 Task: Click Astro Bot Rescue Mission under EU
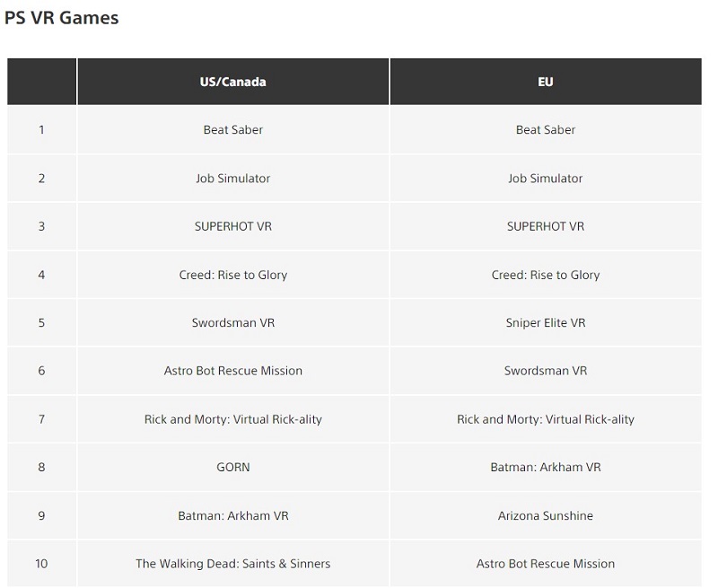pos(546,564)
